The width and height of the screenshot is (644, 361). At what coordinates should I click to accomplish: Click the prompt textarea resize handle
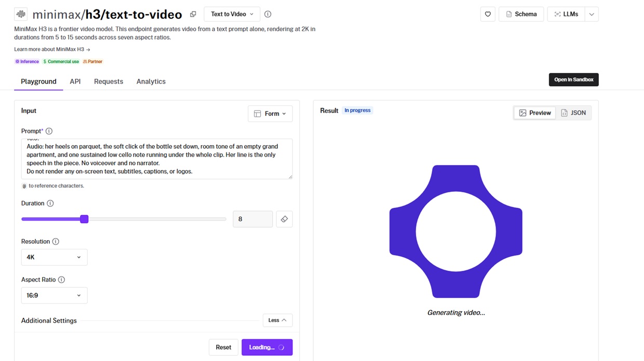click(290, 176)
